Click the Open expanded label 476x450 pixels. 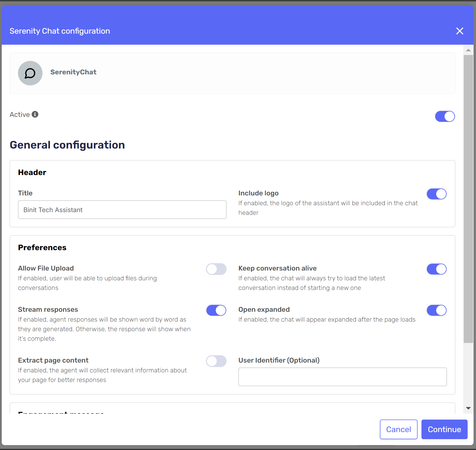click(264, 310)
